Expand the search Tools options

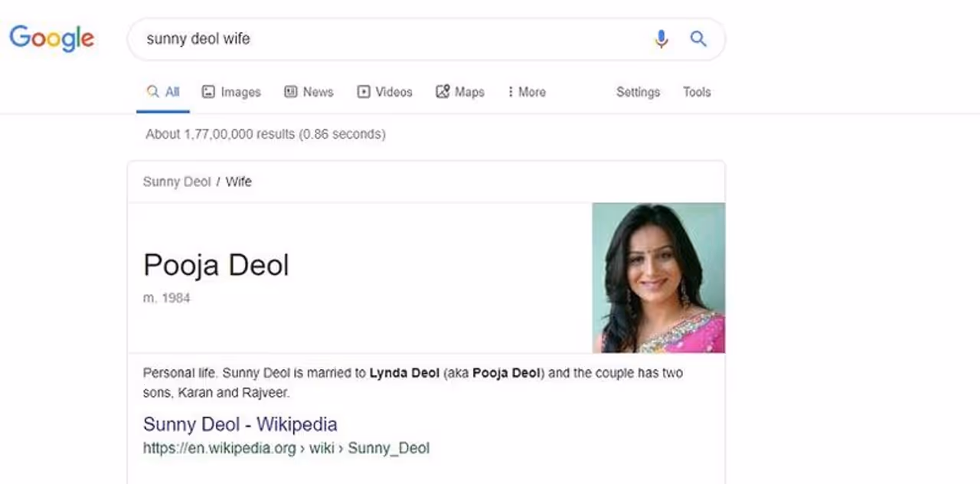click(x=697, y=92)
